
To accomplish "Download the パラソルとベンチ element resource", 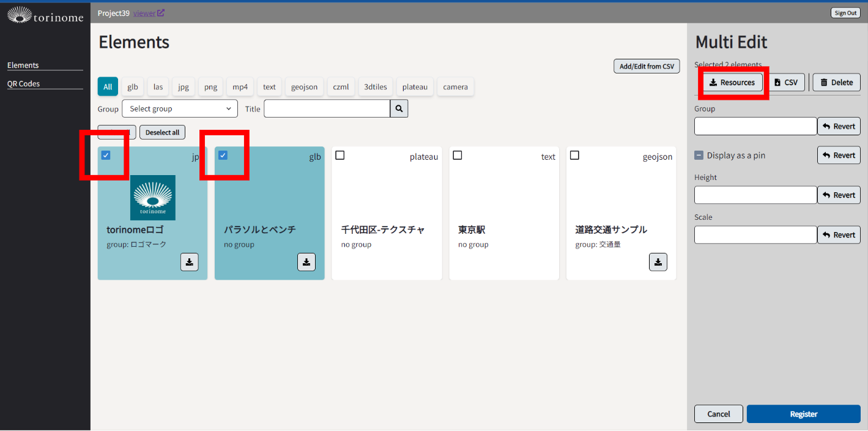I will [306, 262].
